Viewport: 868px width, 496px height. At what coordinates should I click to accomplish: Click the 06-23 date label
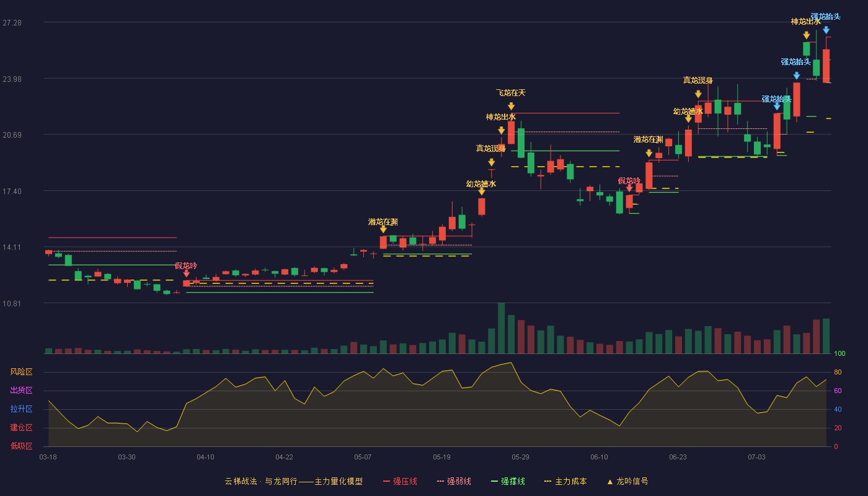pos(678,457)
